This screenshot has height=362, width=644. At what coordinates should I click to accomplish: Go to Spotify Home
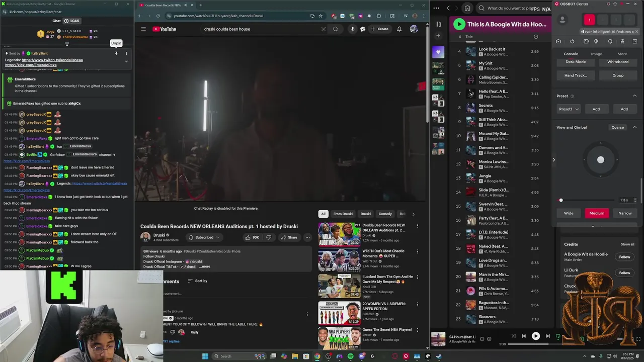[x=467, y=8]
